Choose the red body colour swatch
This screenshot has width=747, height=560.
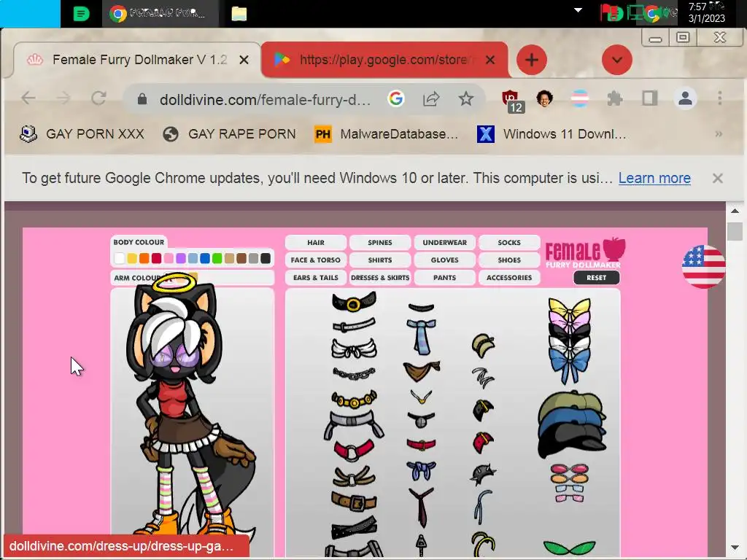[x=156, y=258]
